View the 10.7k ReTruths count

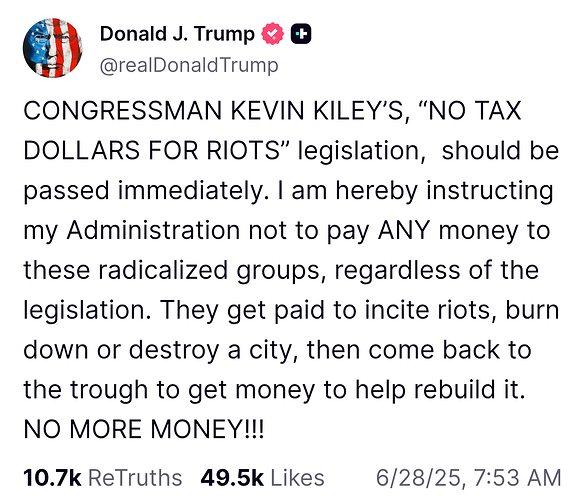click(52, 478)
